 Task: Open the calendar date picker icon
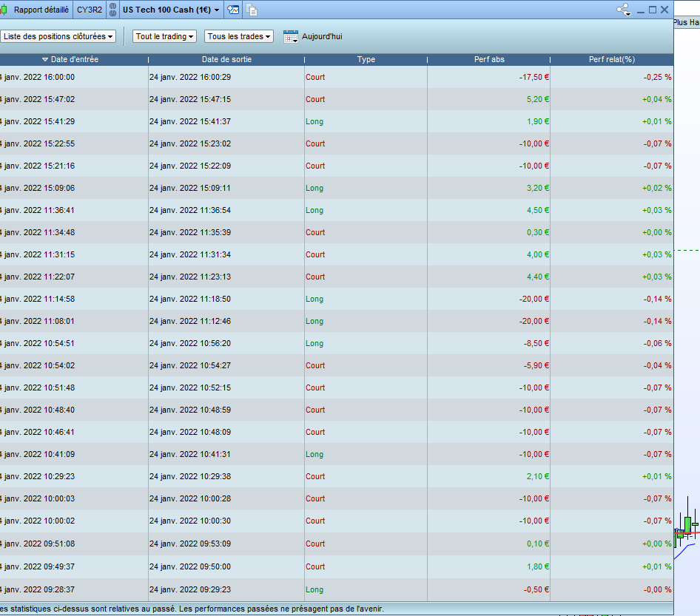(x=291, y=36)
